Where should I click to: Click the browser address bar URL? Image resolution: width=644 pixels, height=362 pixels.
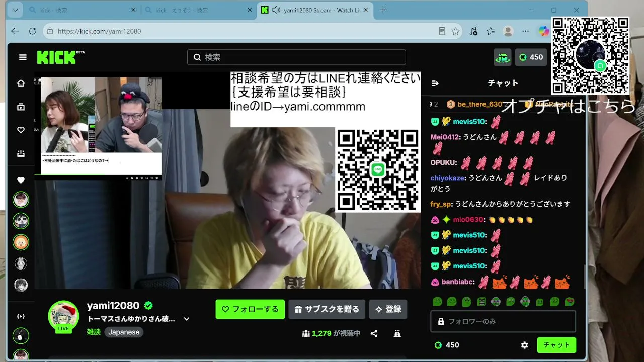click(99, 31)
